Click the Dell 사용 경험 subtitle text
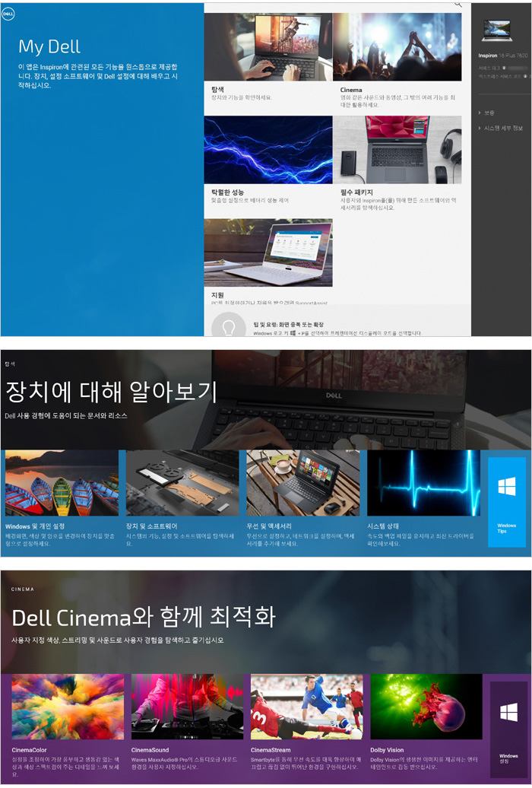The height and width of the screenshot is (788, 532). (66, 415)
